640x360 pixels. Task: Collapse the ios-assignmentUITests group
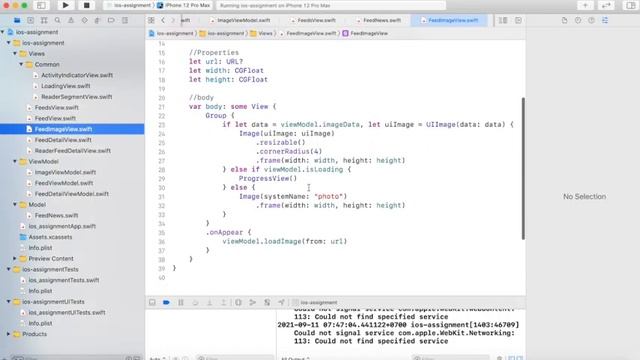click(x=9, y=302)
